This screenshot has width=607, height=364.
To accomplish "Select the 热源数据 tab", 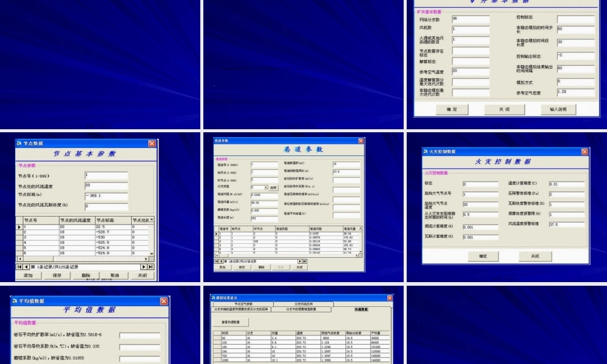I will [x=361, y=309].
